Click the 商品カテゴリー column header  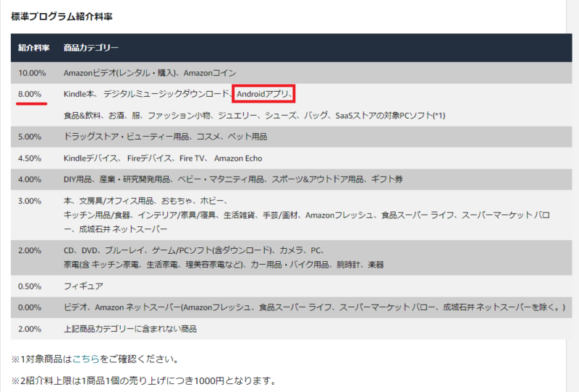click(91, 48)
